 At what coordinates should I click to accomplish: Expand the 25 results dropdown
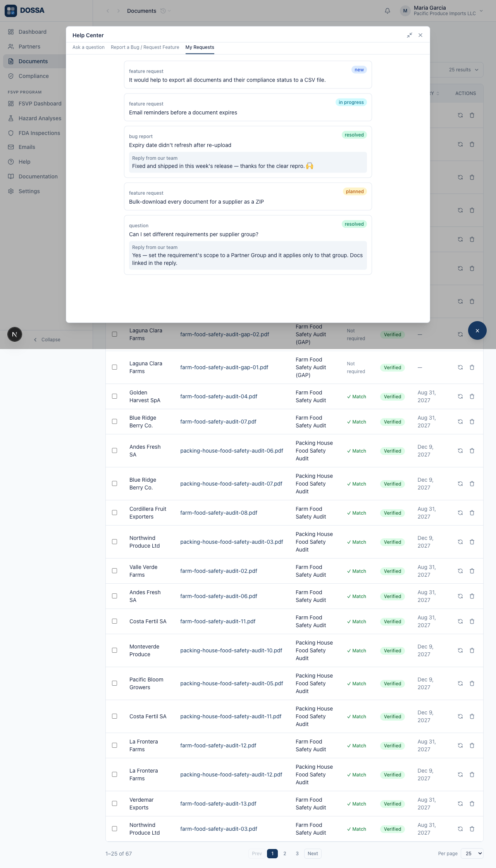click(x=463, y=70)
